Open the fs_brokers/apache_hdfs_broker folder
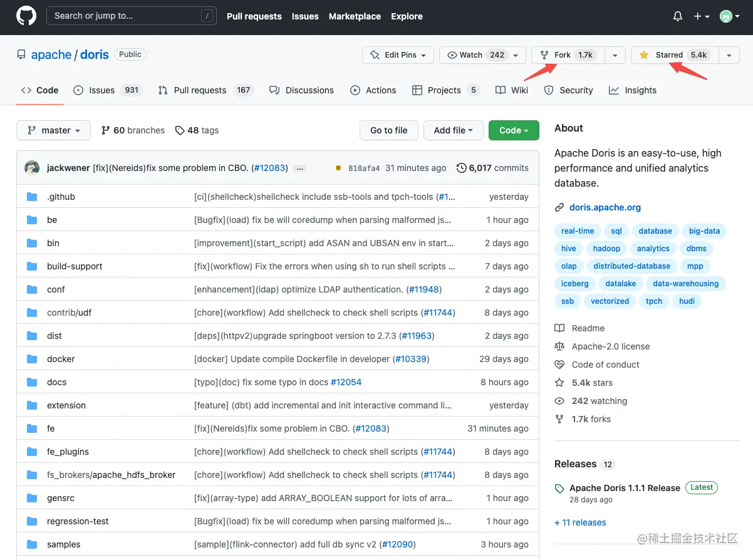The image size is (753, 560). 111,475
